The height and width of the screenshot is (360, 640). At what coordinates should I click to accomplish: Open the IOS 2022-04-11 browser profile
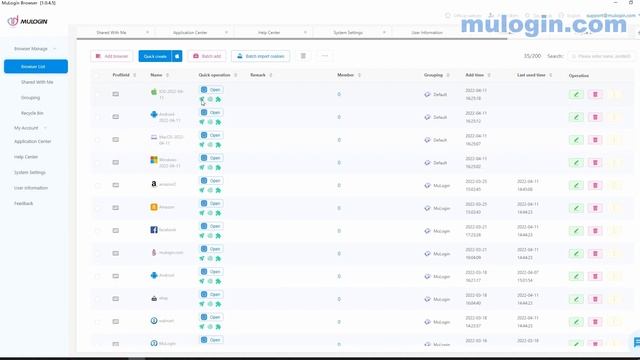pos(211,90)
